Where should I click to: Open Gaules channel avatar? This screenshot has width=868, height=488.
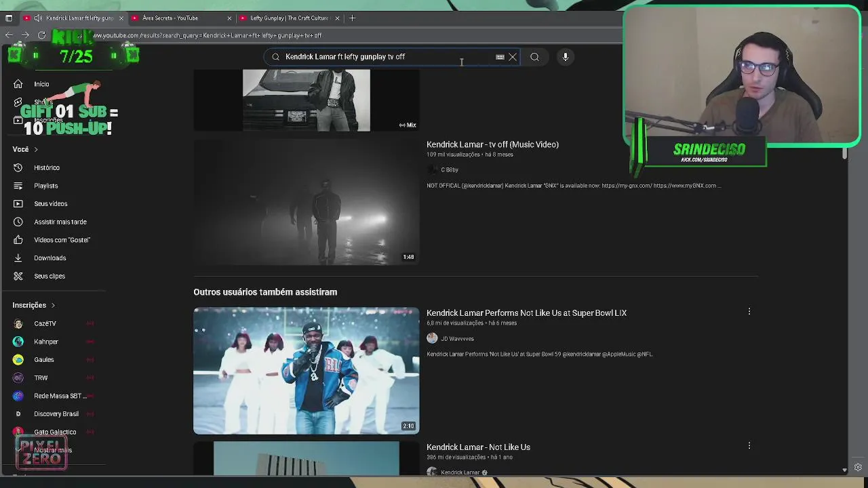click(x=18, y=359)
